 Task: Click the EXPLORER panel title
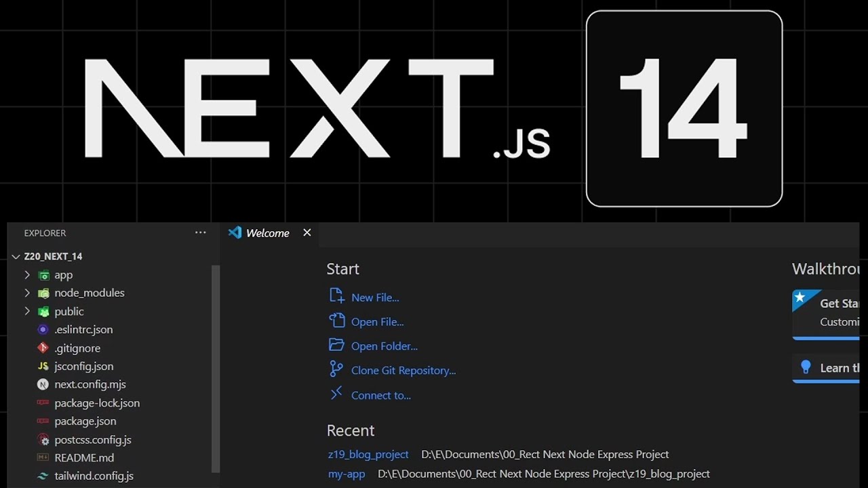click(x=45, y=233)
